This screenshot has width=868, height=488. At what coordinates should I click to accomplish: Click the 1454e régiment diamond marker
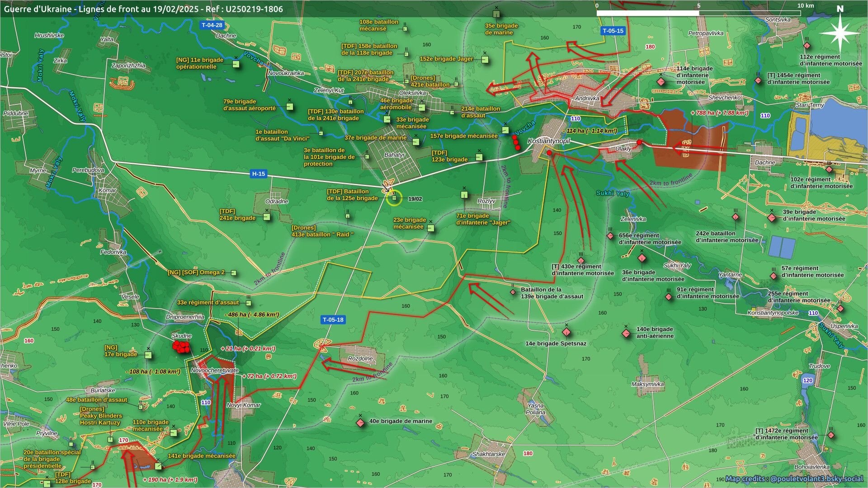pyautogui.click(x=758, y=80)
